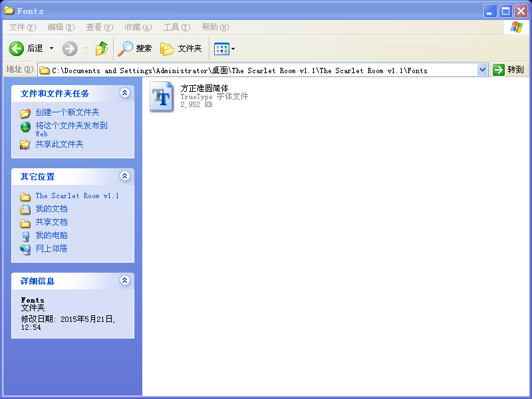This screenshot has height=399, width=532.
Task: Open the 查看(V) menu
Action: point(99,27)
